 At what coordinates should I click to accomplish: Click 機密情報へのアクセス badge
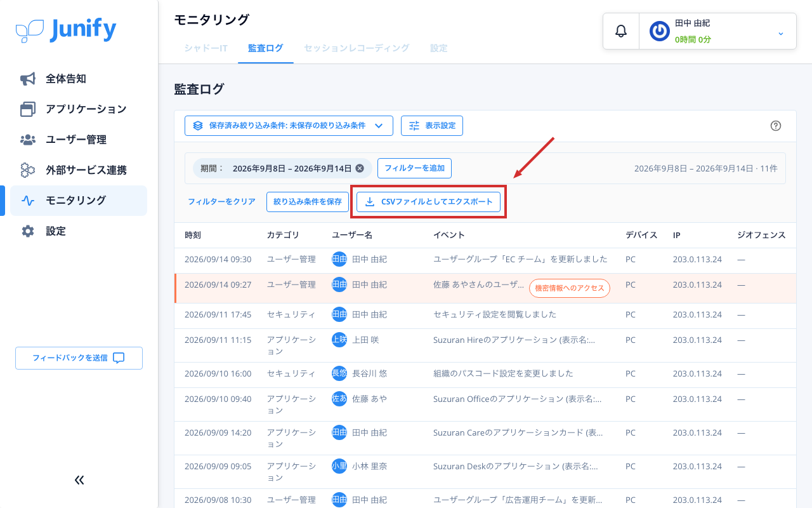click(570, 288)
